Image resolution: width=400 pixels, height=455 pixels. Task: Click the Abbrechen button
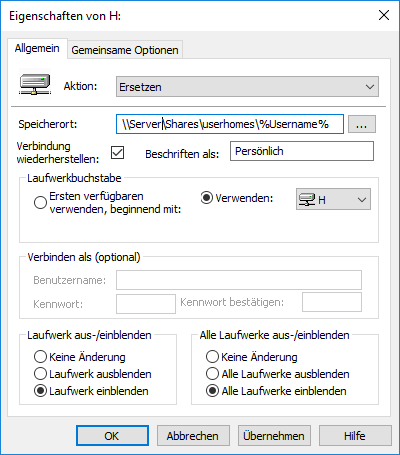pyautogui.click(x=193, y=435)
